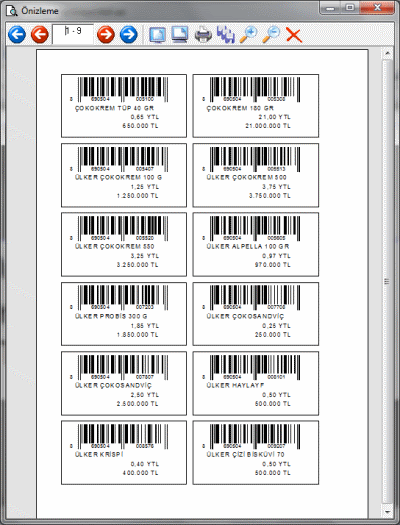400x525 pixels.
Task: Click price 1,85 YTL
Action: coord(145,325)
